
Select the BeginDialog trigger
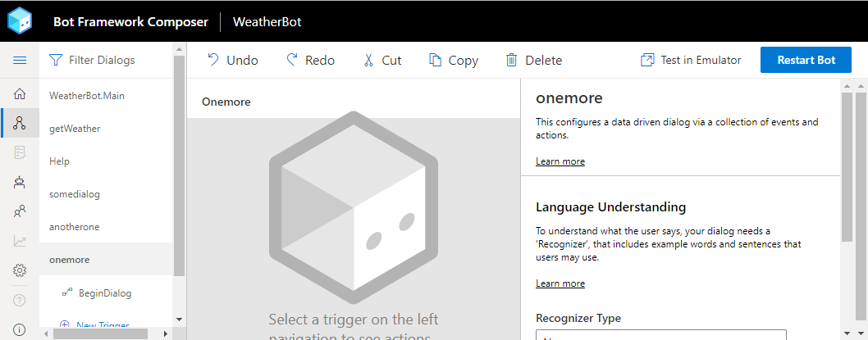[107, 293]
